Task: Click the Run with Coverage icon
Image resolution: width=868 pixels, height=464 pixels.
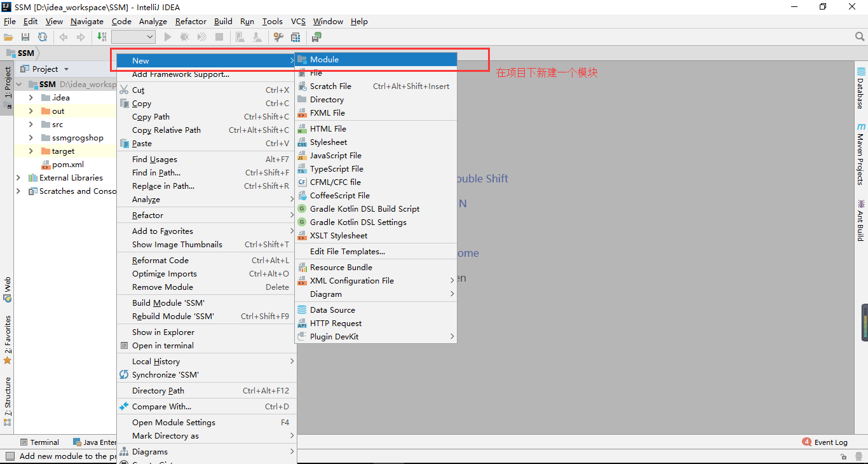Action: [x=202, y=38]
